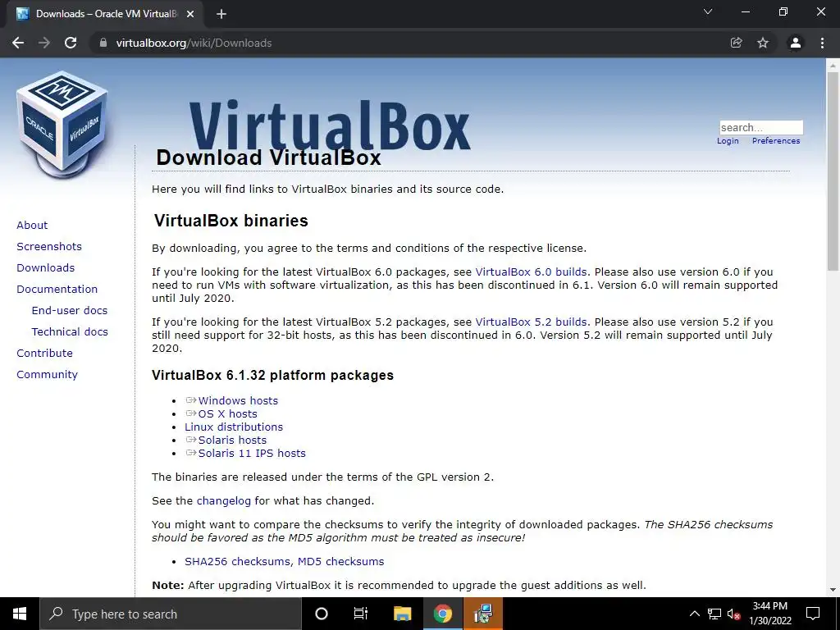Open the tab search chevron
Viewport: 840px width, 630px height.
tap(708, 11)
